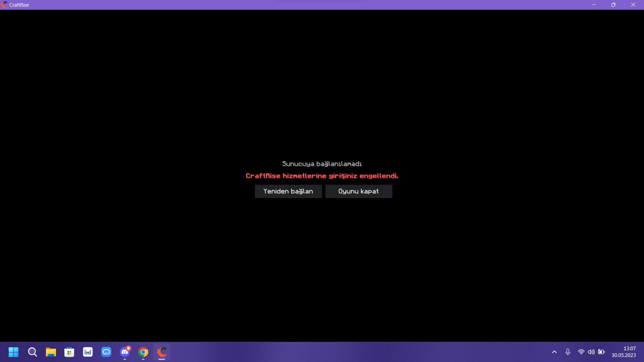
Task: Open the clock and date 30.05.2023 panel
Action: [x=624, y=352]
